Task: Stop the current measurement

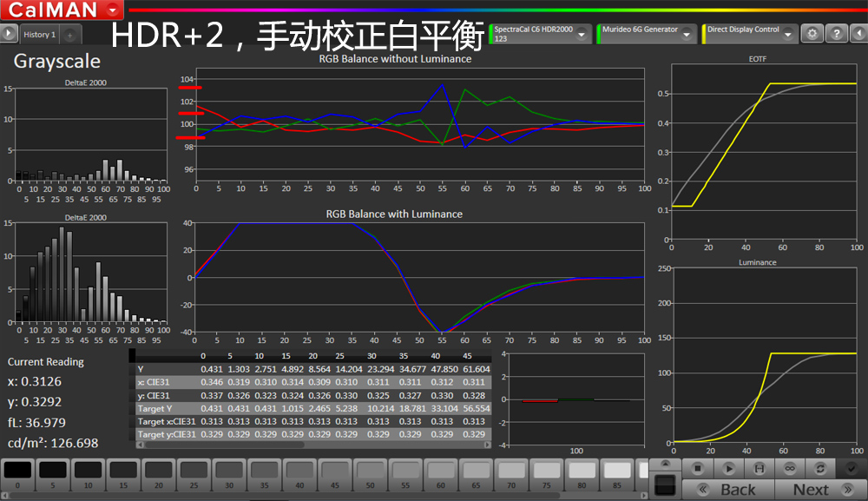Action: click(698, 468)
